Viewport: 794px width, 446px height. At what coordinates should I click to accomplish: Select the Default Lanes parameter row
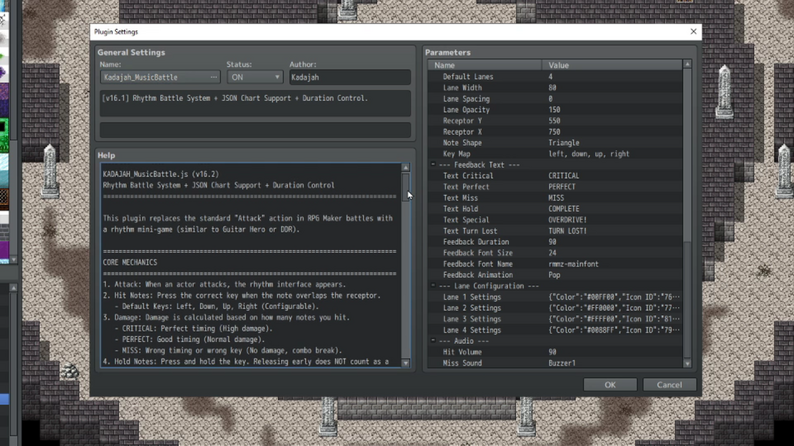pyautogui.click(x=555, y=76)
